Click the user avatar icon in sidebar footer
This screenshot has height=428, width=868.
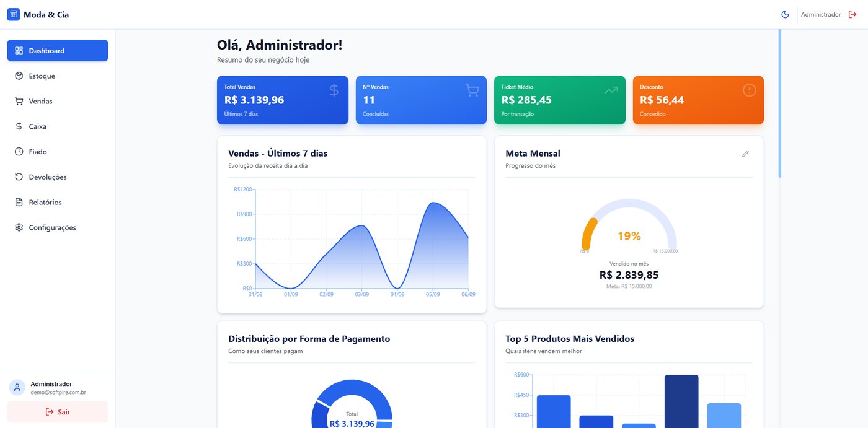click(x=17, y=388)
